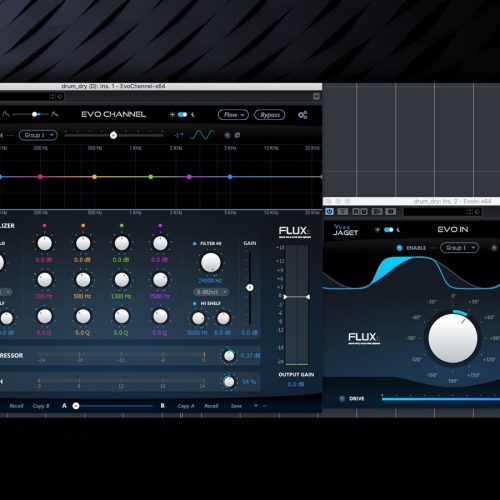The height and width of the screenshot is (500, 500).
Task: Toggle the ENABLE LED in Evo.In
Action: [399, 248]
